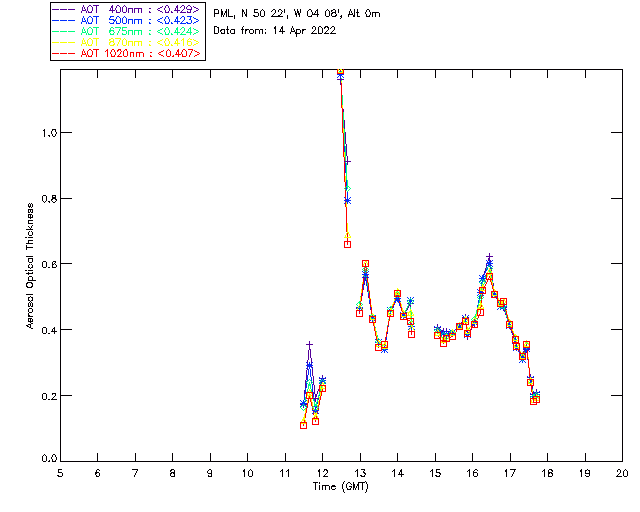Click the highest data point at plot top
Image resolution: width=640 pixels, height=512 pixels.
[x=340, y=72]
